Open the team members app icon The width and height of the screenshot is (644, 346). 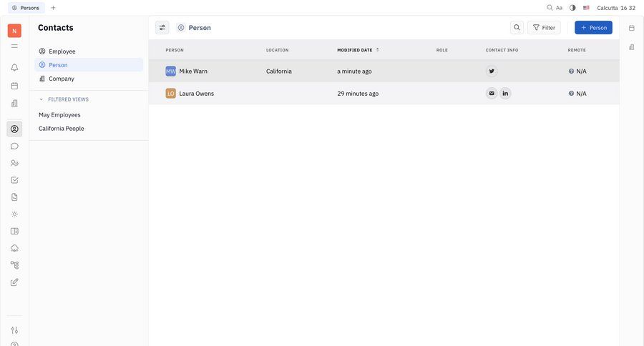(x=14, y=163)
